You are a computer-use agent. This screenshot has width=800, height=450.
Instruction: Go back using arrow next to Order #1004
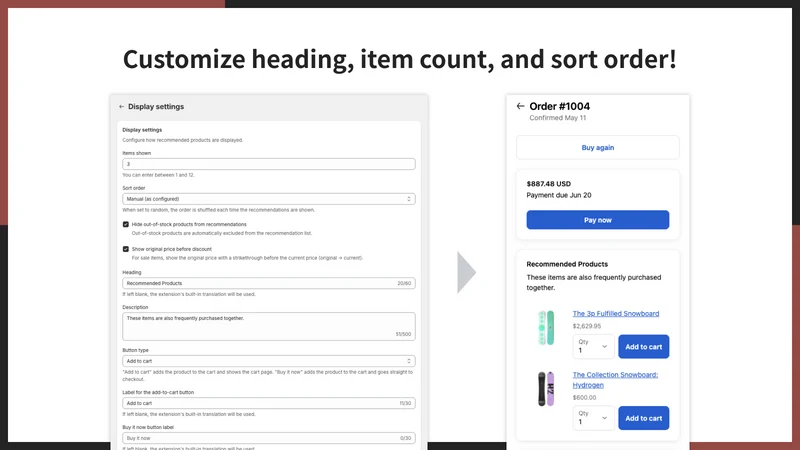[520, 106]
